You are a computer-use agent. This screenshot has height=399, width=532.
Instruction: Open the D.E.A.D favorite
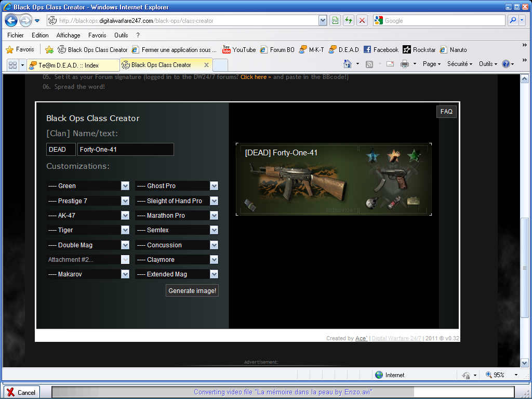point(344,49)
